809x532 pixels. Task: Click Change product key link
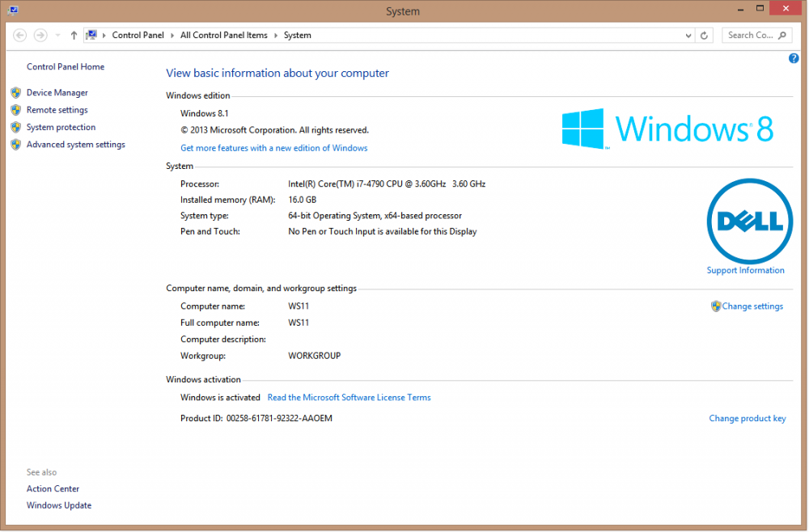click(747, 419)
